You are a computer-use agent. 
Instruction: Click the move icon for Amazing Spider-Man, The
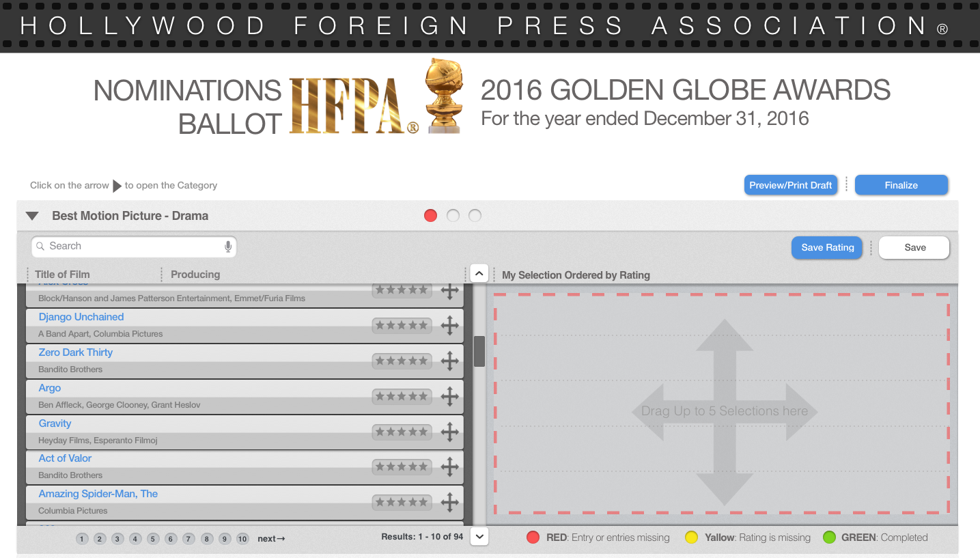pyautogui.click(x=449, y=503)
